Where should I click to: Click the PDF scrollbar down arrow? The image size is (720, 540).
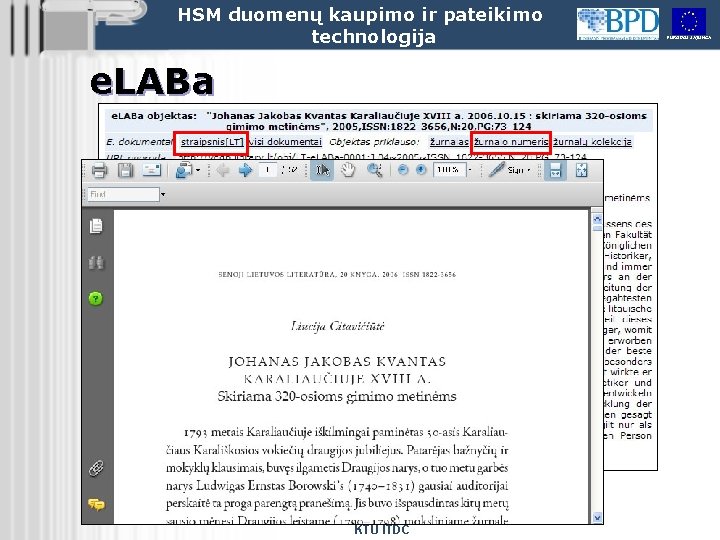597,518
